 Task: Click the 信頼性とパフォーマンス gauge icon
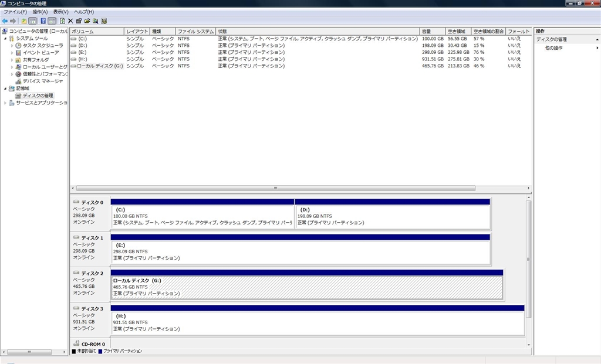point(18,74)
